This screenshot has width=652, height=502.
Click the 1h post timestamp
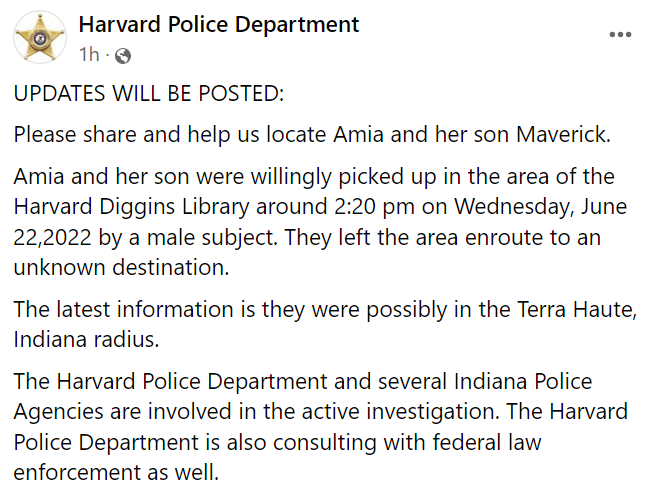tap(89, 53)
